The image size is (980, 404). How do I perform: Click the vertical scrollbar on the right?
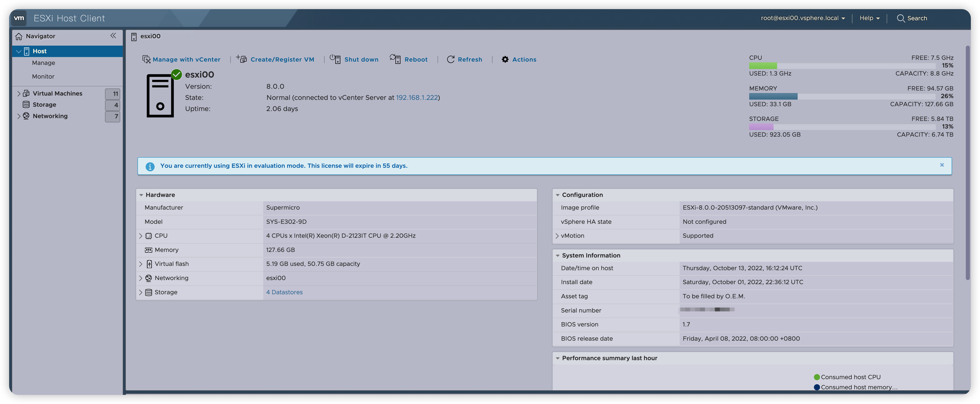pyautogui.click(x=968, y=163)
